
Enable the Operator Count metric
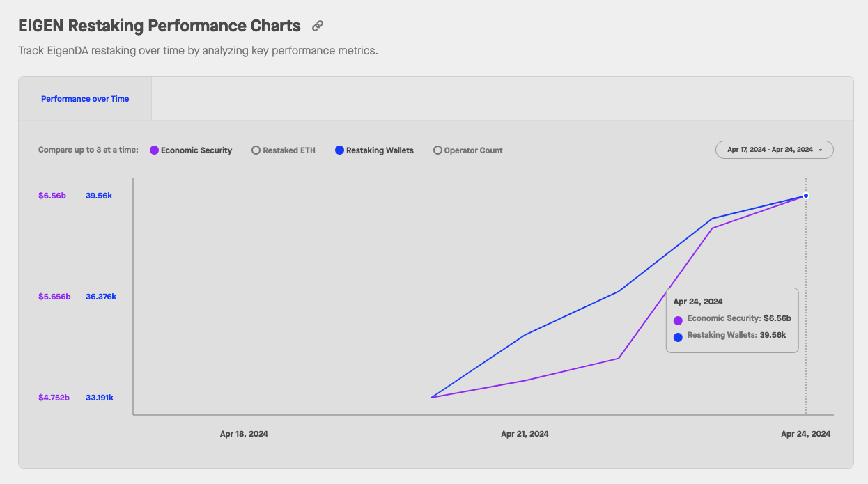point(468,150)
